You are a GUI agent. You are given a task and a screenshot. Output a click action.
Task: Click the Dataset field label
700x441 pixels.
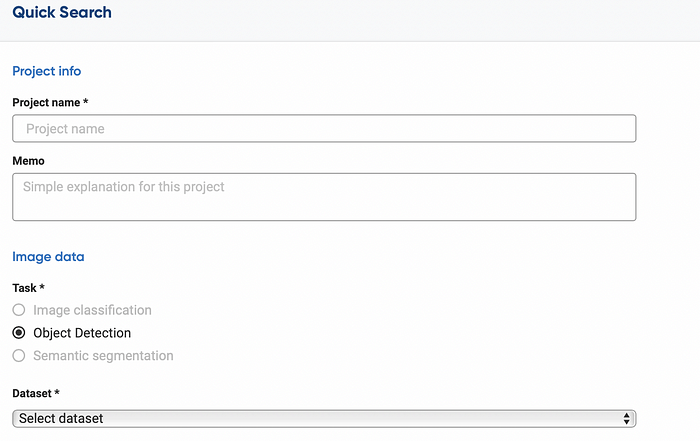[x=33, y=395]
